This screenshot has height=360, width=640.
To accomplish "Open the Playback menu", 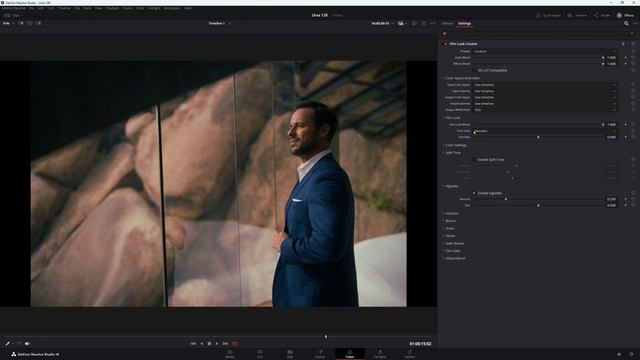I will pos(113,8).
